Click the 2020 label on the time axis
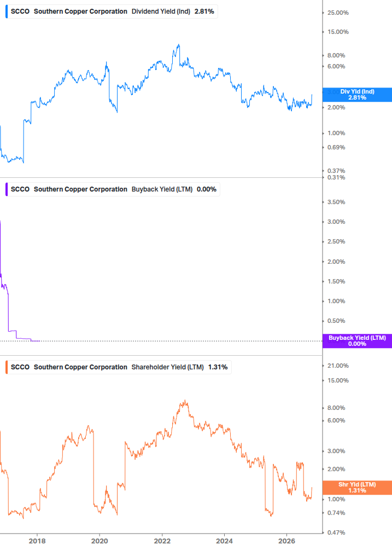Screen dimensions: 392x550 coord(100,541)
